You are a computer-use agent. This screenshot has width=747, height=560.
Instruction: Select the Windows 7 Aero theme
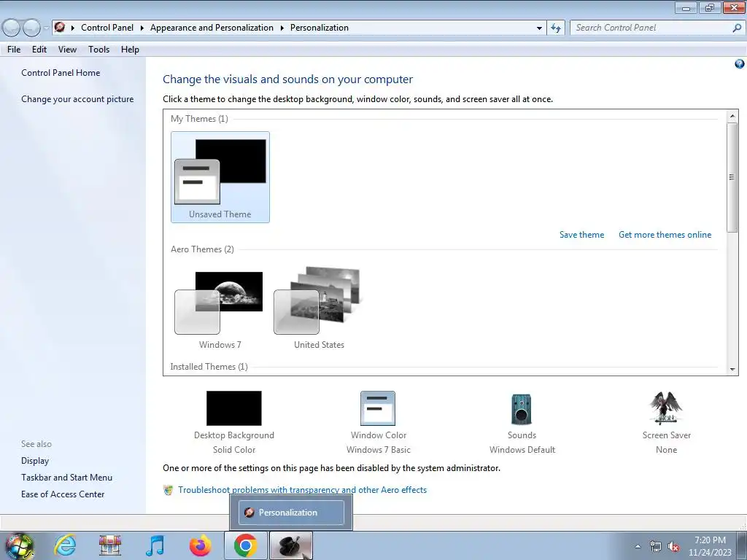tap(220, 308)
